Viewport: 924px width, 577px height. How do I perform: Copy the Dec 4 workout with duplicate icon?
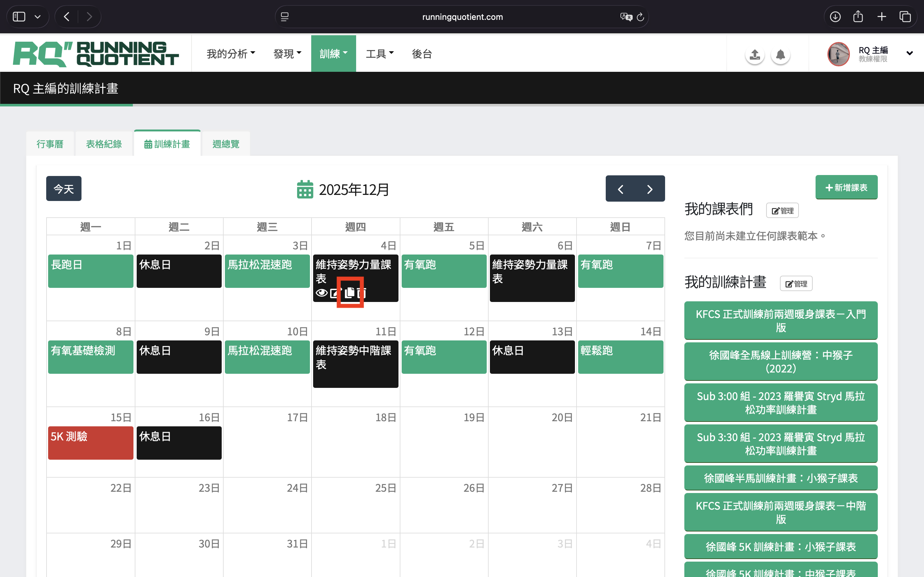[x=350, y=293]
